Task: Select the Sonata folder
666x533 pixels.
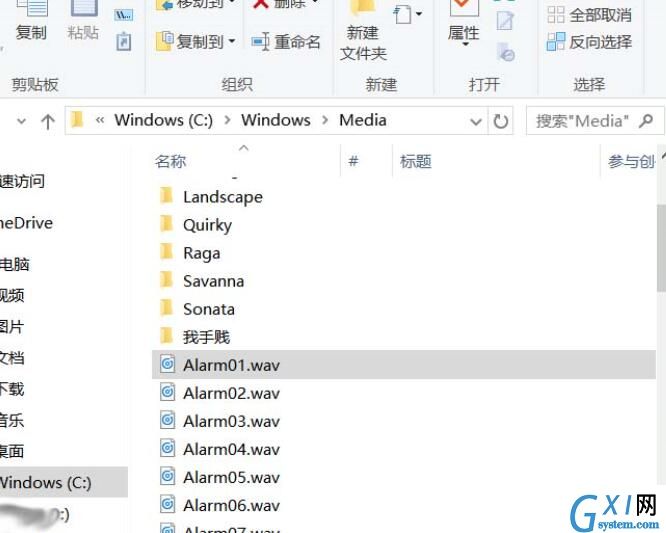Action: (x=208, y=309)
